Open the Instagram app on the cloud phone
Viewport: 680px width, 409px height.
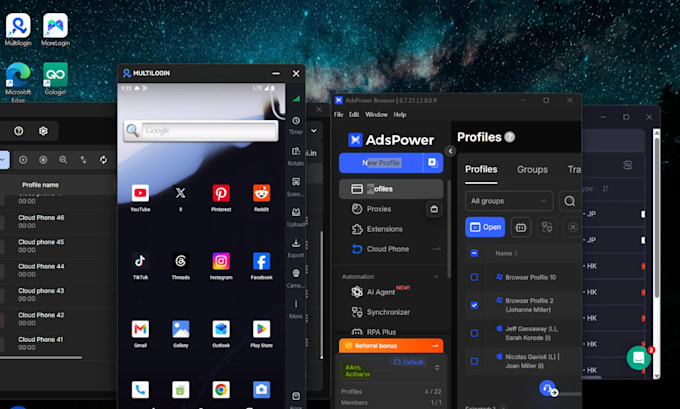pos(221,265)
